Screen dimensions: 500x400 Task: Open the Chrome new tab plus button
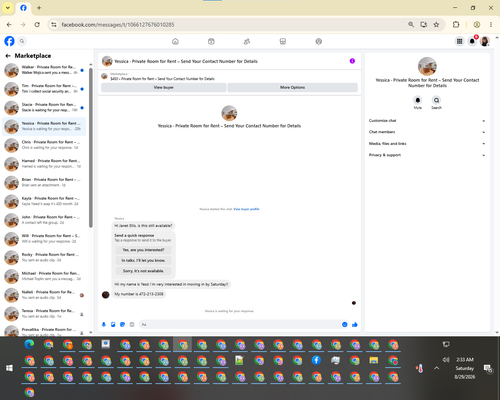tap(39, 8)
